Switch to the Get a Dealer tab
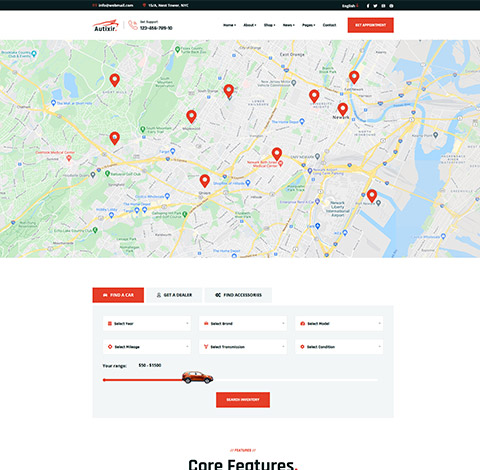 click(174, 295)
